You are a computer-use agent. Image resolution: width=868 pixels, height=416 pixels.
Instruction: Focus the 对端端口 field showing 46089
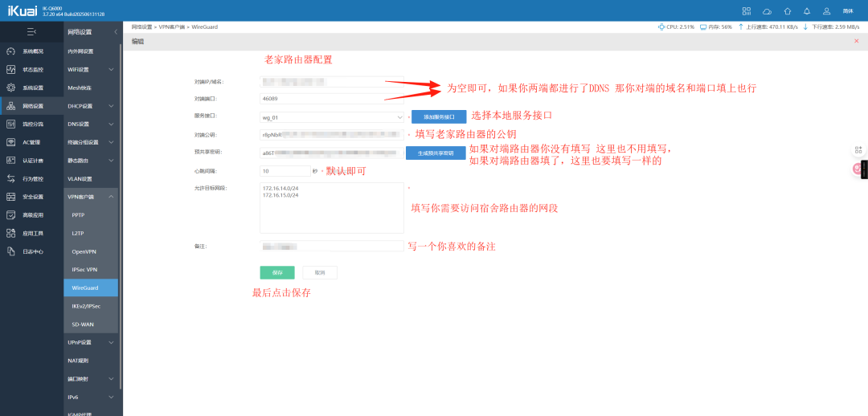point(332,100)
